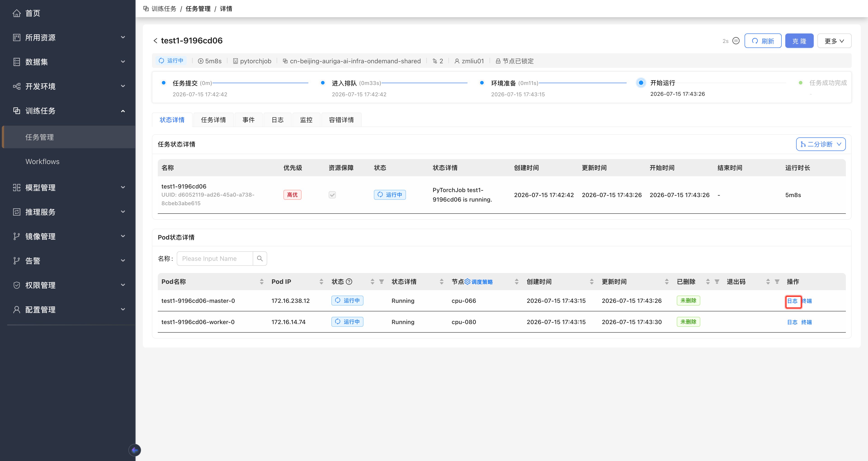
Task: Select 任务管理 in the sidebar
Action: click(69, 137)
